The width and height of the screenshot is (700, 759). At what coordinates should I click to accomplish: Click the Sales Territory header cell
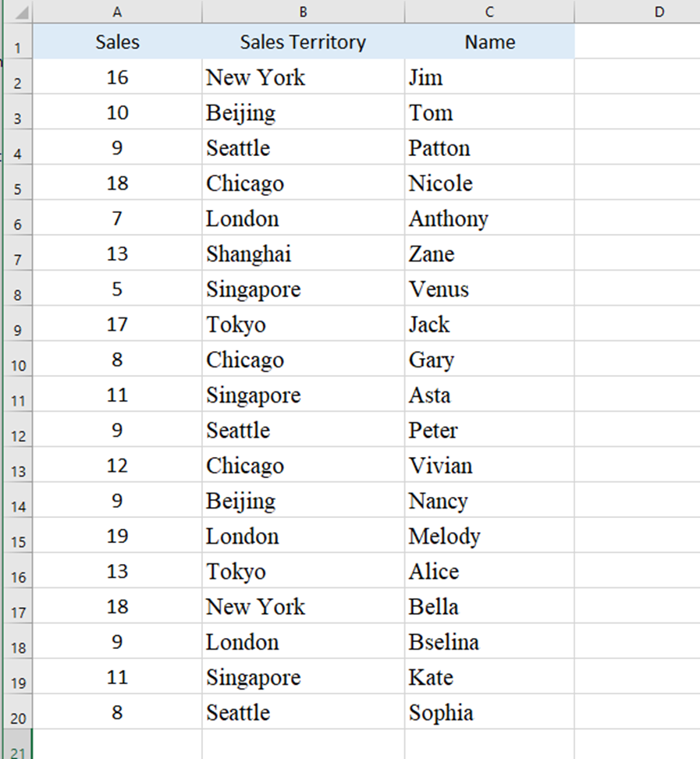click(303, 41)
